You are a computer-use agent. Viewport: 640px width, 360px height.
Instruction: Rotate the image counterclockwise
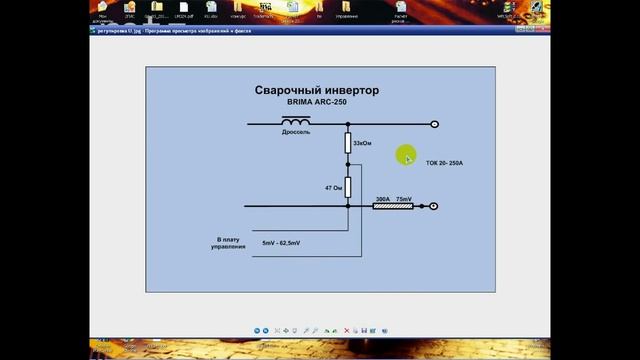pos(335,331)
